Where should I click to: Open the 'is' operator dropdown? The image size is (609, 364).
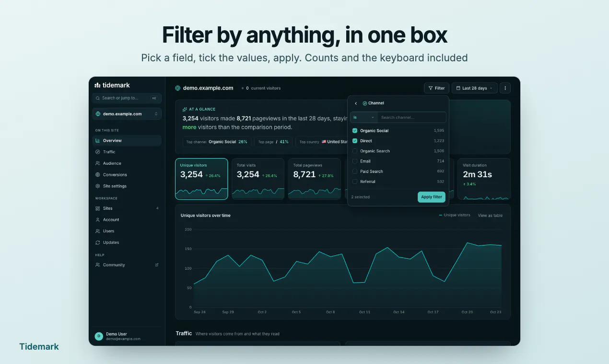click(364, 117)
